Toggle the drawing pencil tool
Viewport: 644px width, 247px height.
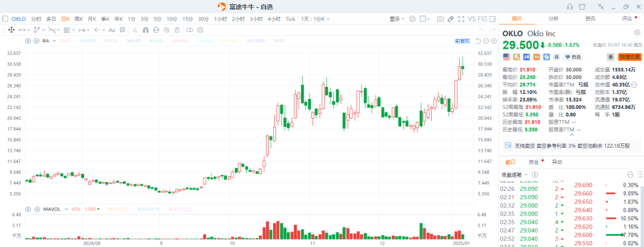point(451,19)
